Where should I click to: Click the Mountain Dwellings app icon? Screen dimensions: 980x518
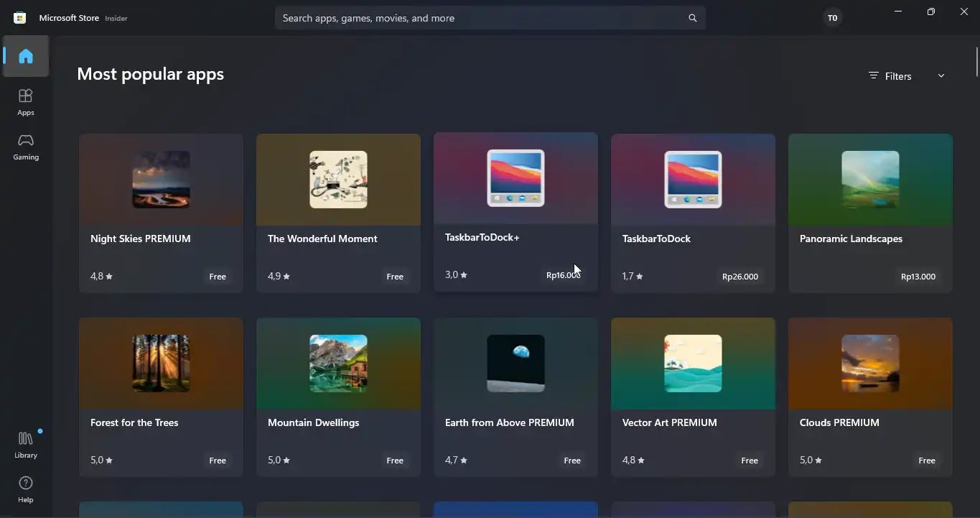click(338, 363)
